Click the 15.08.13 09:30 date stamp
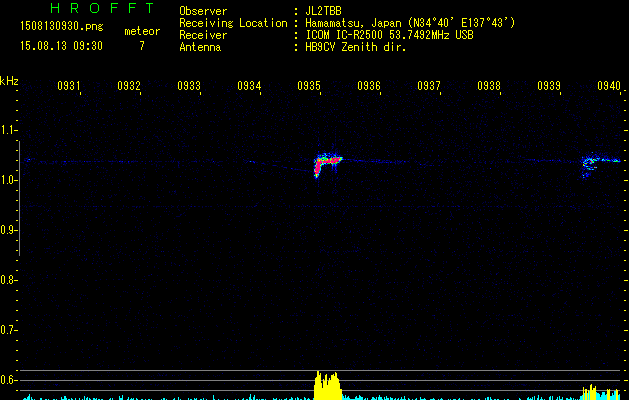The image size is (629, 400). [x=61, y=46]
